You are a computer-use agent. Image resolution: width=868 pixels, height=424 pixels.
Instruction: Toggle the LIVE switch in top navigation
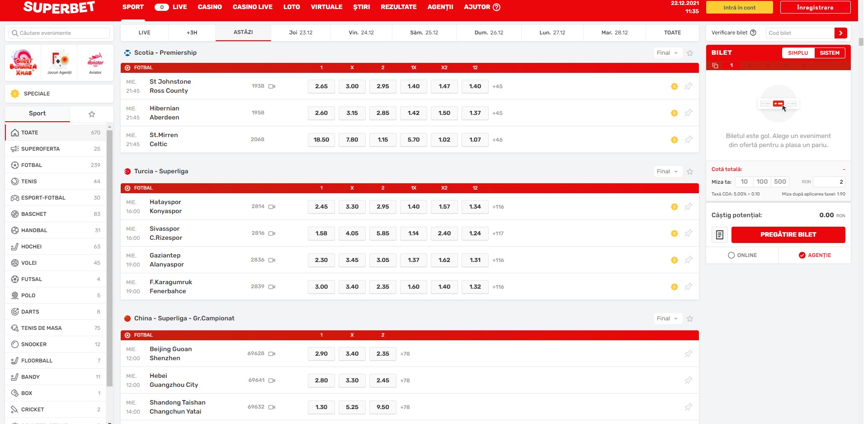161,7
